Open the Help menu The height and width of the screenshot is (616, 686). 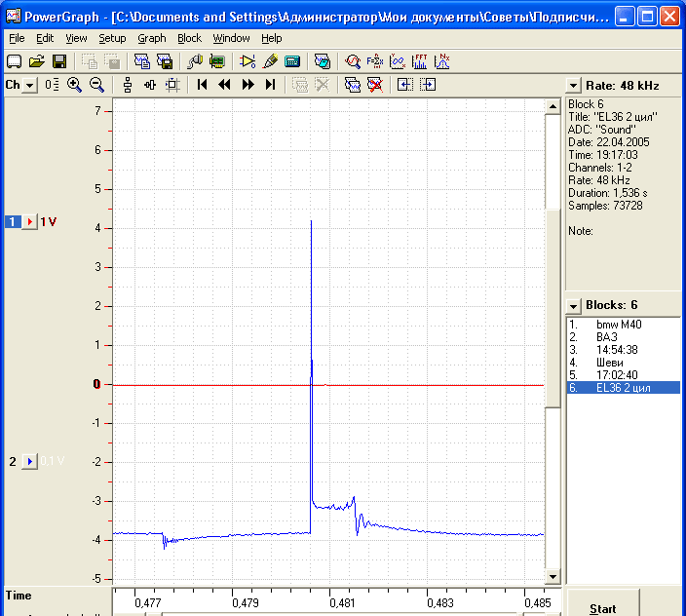[271, 39]
